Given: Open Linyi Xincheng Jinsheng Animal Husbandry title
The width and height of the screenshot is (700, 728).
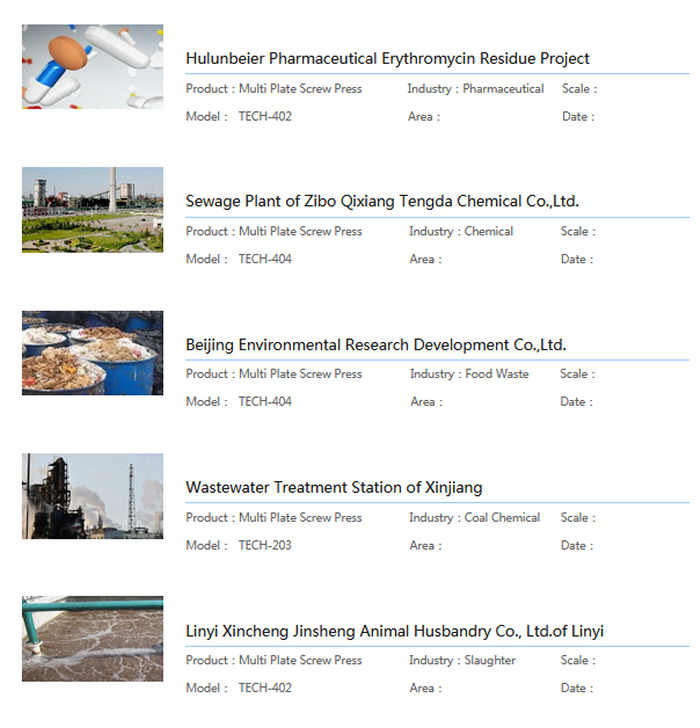Looking at the screenshot, I should coord(394,632).
